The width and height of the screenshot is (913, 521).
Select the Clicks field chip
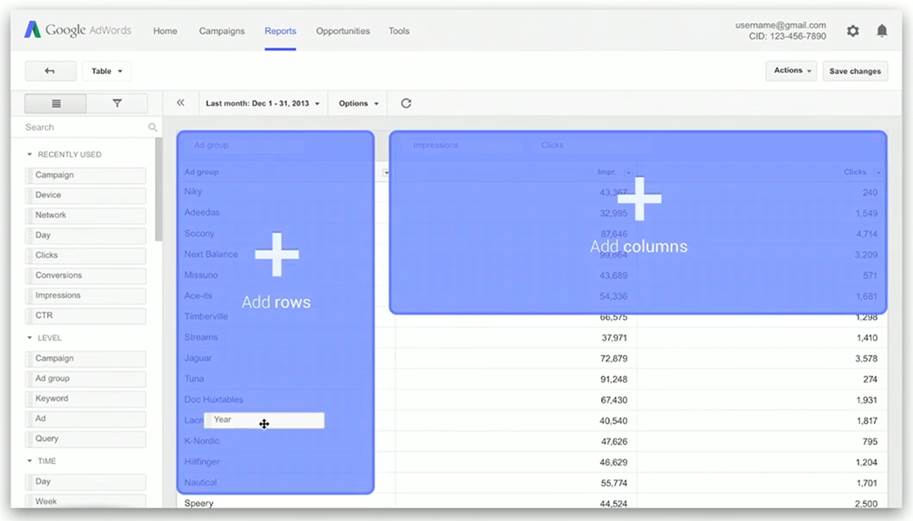[x=86, y=256]
